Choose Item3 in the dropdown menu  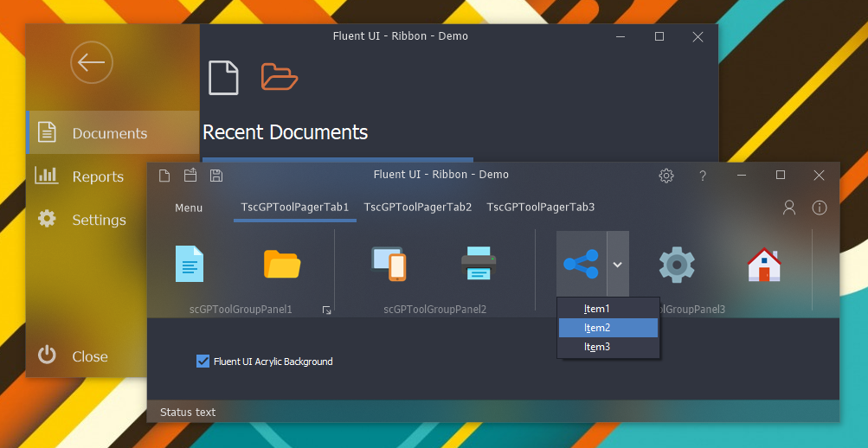click(x=608, y=347)
